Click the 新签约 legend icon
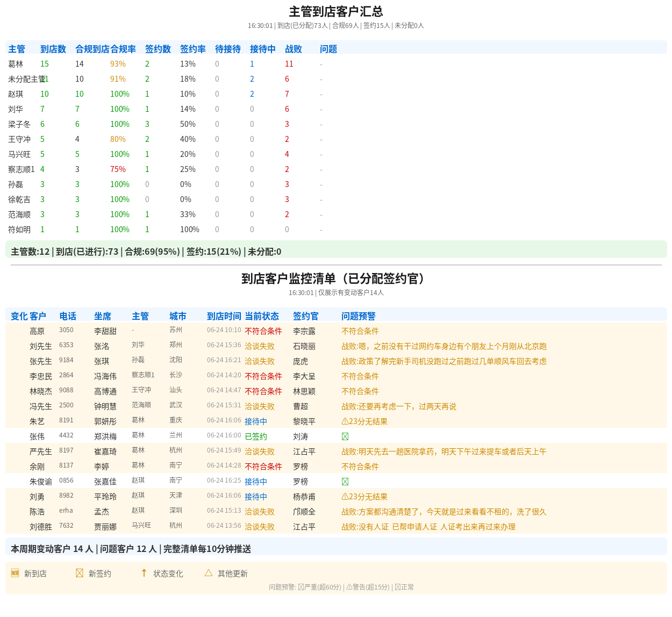Screen dimensions: 672x617 click(x=80, y=573)
